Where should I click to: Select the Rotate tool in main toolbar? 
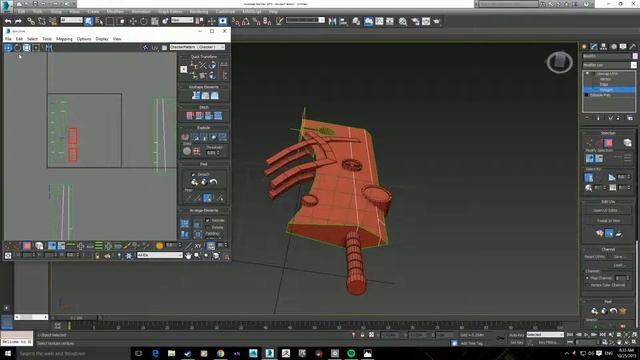pyautogui.click(x=144, y=21)
